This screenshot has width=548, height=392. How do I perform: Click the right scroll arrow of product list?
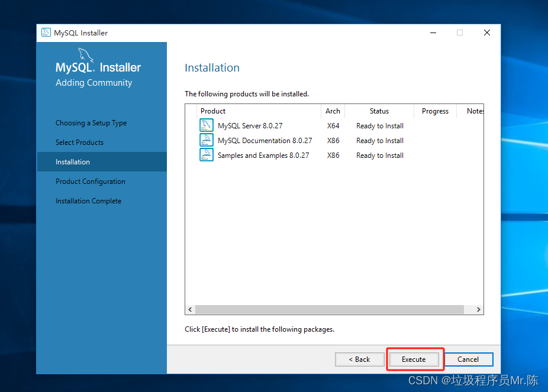pos(478,309)
